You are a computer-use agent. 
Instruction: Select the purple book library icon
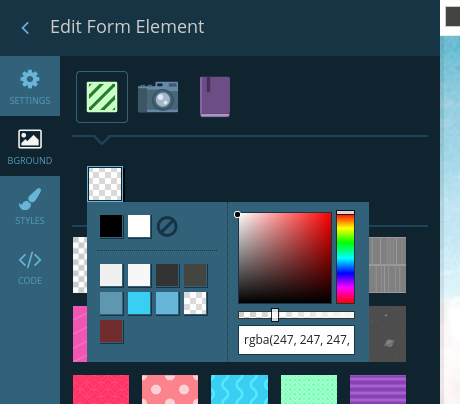(x=215, y=97)
